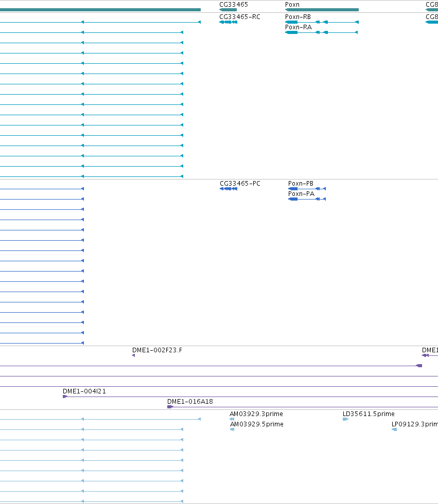Screen dimensions: 438x504
Task: Select the DME1-016A18 start glyph
Action: pos(170,407)
